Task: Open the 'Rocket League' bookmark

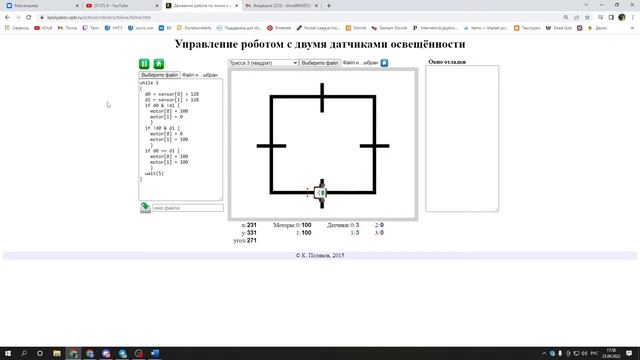Action: coord(318,28)
